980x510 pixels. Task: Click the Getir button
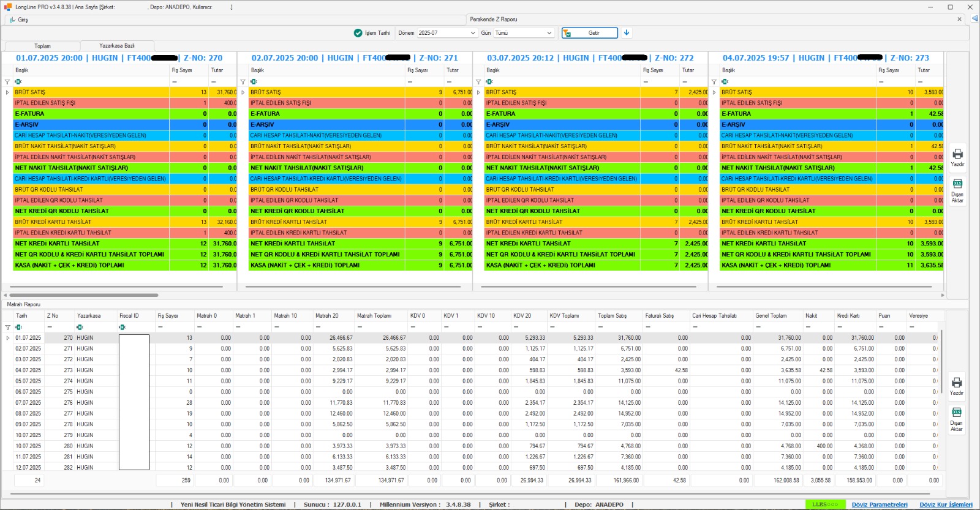coord(589,33)
